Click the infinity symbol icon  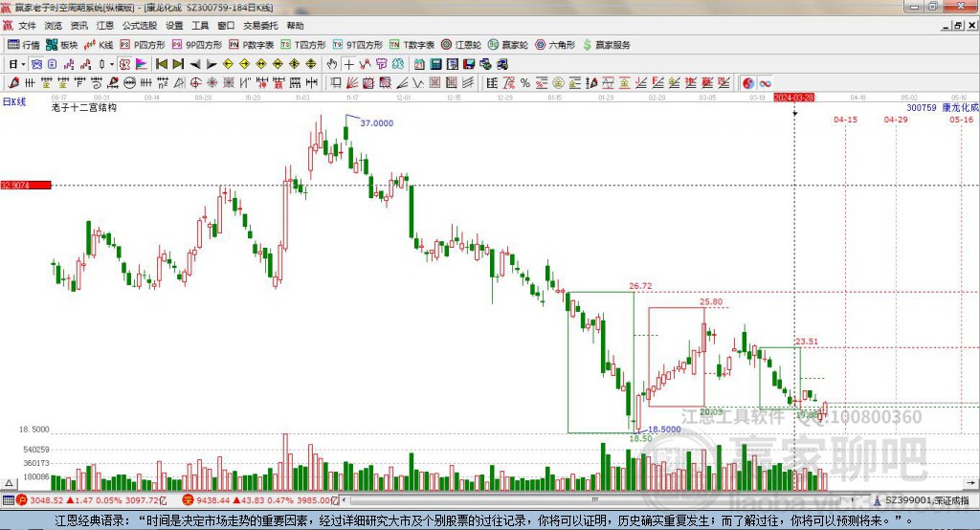pyautogui.click(x=765, y=83)
